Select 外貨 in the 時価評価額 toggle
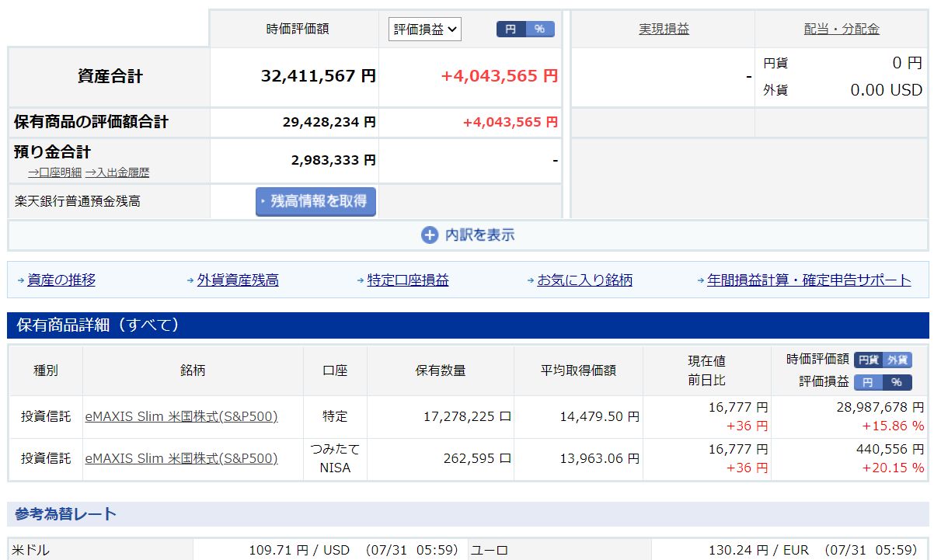Screen dimensions: 934x560 pyautogui.click(x=897, y=360)
